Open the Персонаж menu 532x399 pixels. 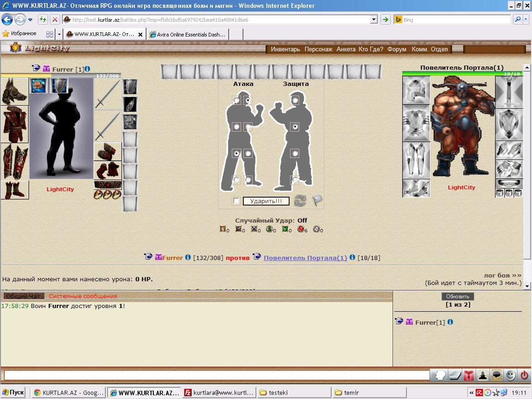[x=318, y=49]
